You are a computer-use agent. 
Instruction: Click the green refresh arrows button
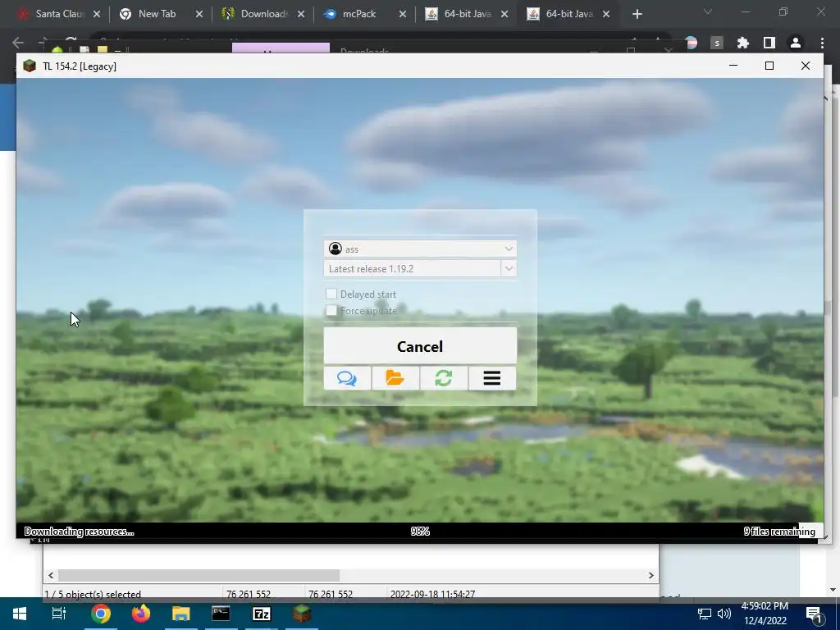444,378
